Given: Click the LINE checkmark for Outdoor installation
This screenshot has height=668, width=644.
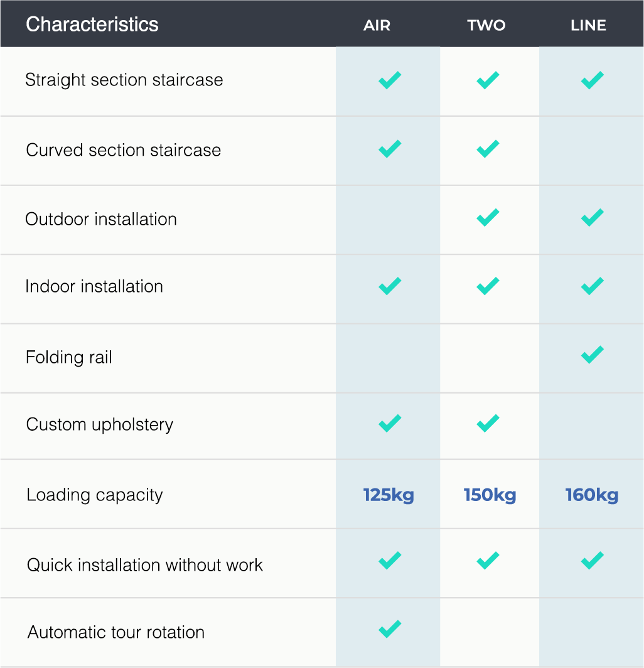Looking at the screenshot, I should 592,218.
